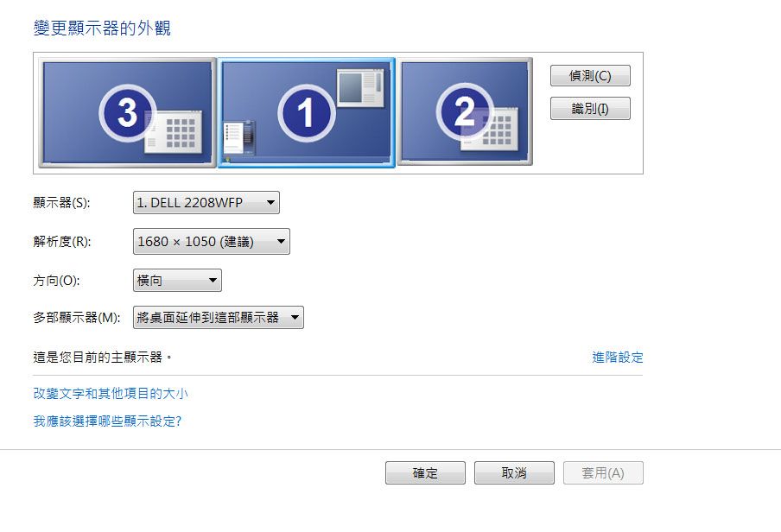Open the 顯示器 DELL 2208WFP dropdown
The image size is (781, 532).
[x=206, y=203]
